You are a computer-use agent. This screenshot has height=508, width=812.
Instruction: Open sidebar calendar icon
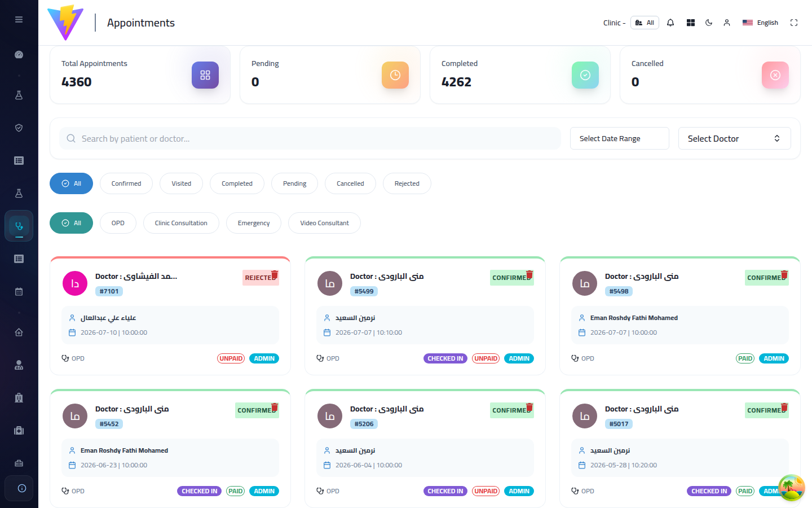point(19,292)
